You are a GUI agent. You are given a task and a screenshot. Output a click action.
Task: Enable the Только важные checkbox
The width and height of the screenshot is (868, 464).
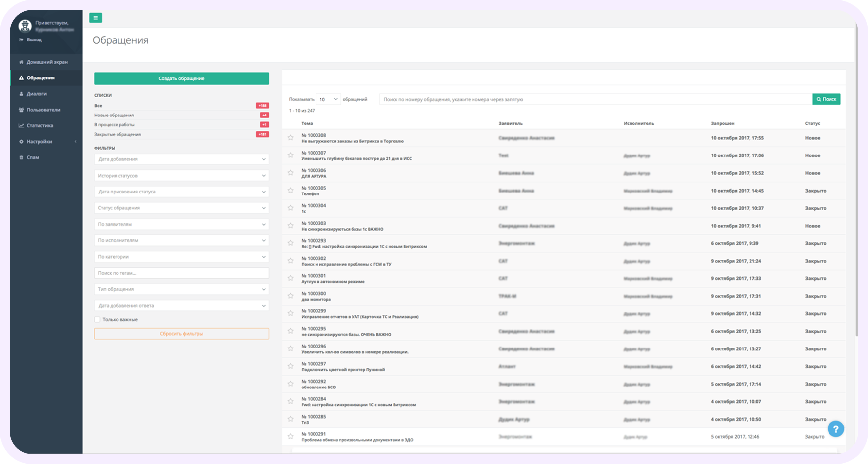click(x=97, y=320)
